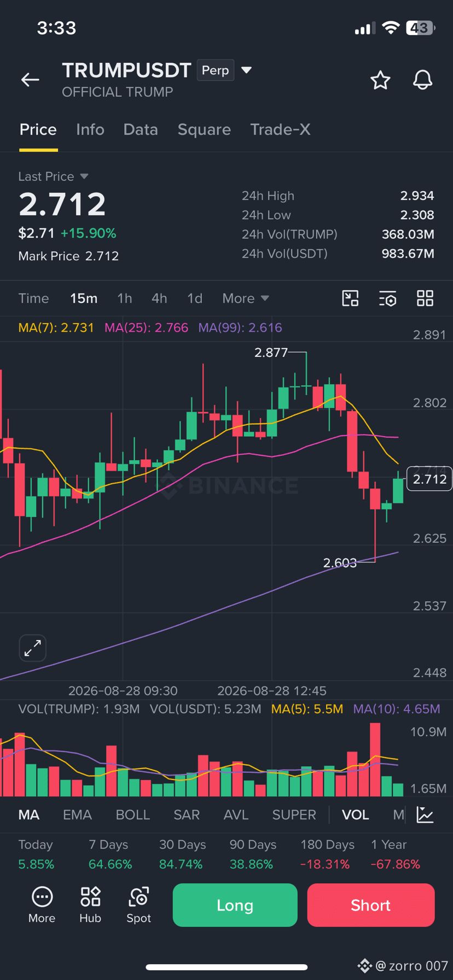Tap the Short button
The image size is (453, 980).
click(x=371, y=905)
